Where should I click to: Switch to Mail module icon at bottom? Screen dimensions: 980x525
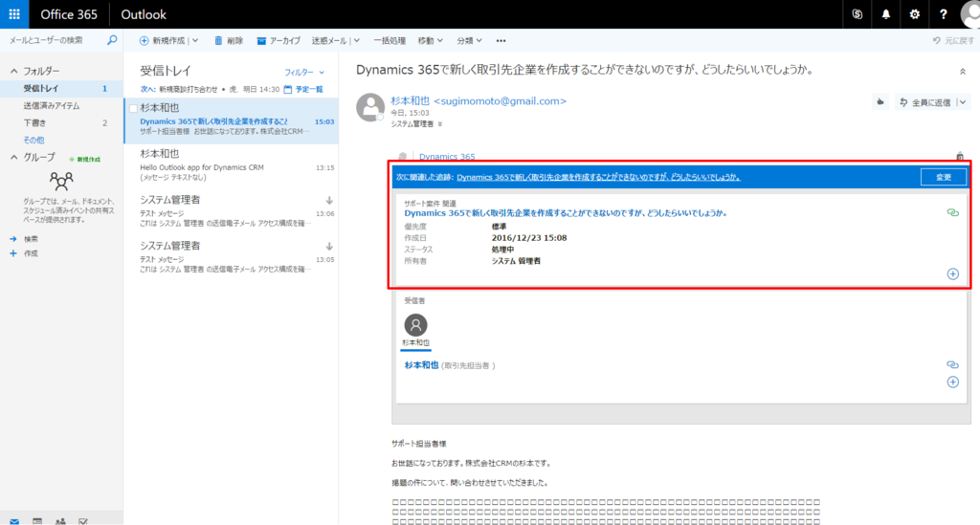13,520
